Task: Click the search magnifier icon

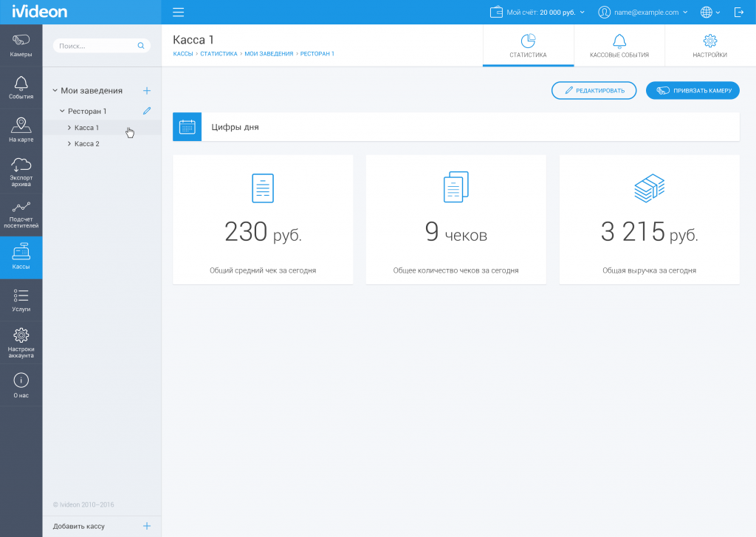Action: tap(141, 46)
